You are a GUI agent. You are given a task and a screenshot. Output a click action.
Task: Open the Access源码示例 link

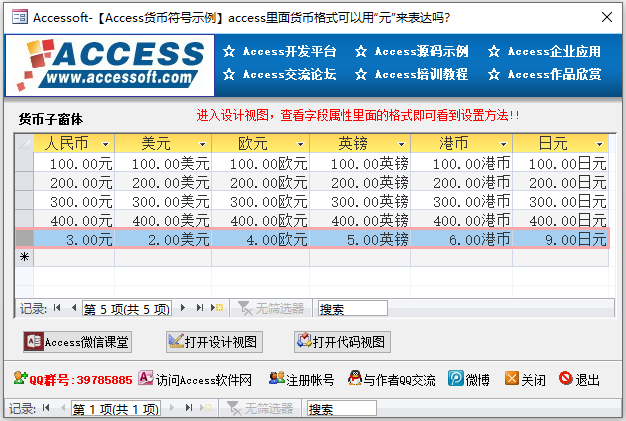(412, 51)
